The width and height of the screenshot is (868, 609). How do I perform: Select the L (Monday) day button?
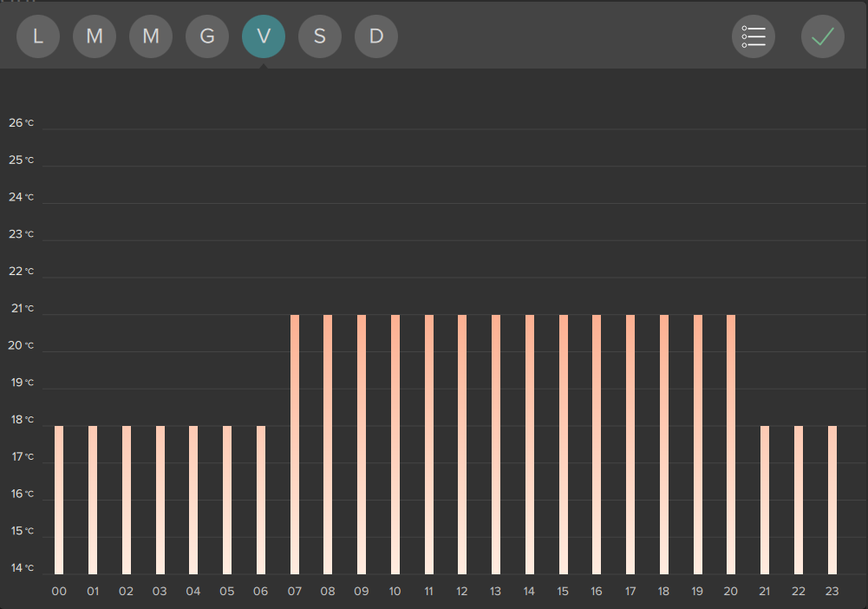(x=38, y=36)
